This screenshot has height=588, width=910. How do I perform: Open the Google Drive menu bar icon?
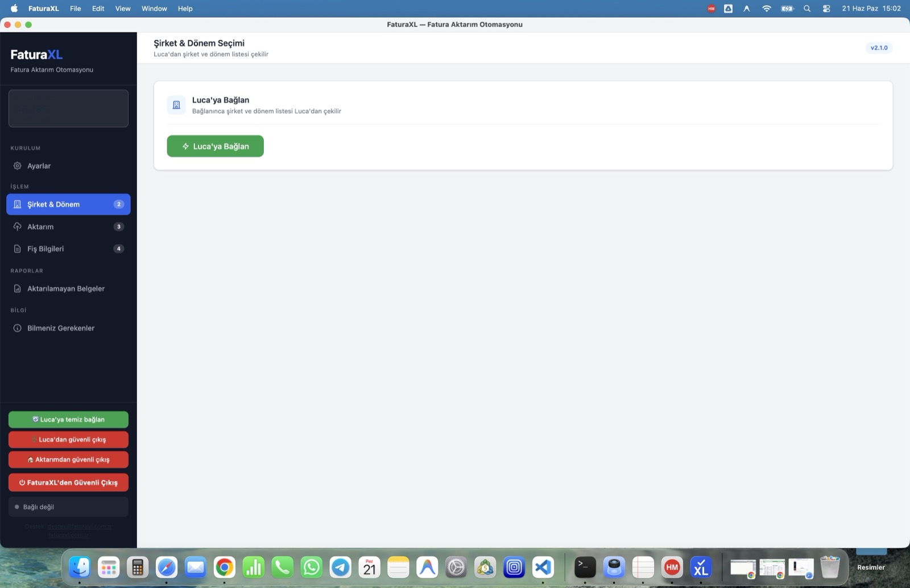click(x=728, y=9)
